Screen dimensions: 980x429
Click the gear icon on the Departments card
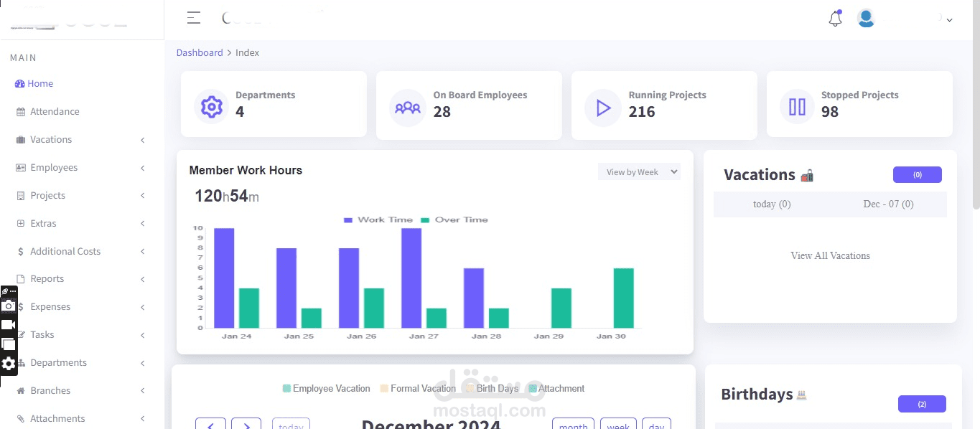(x=211, y=105)
